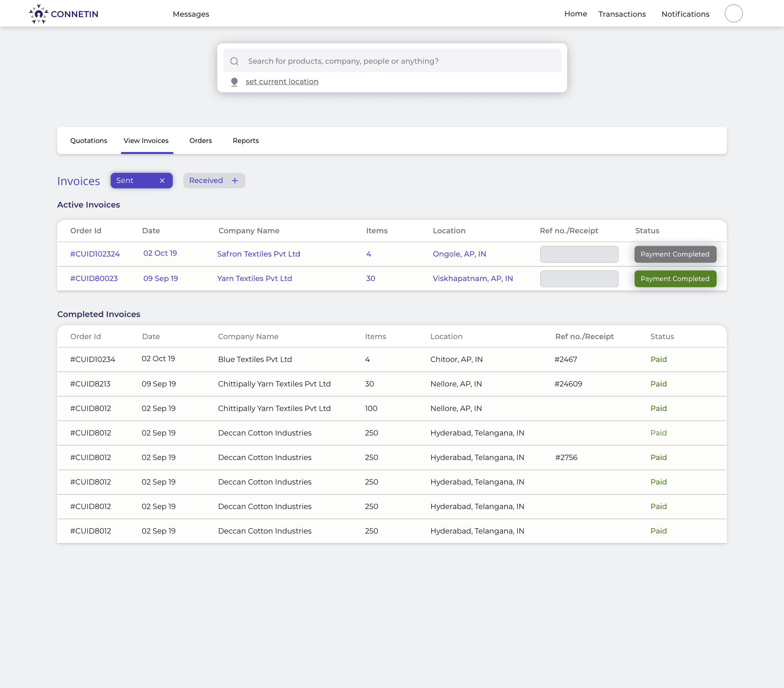Go to the Reports tab
784x688 pixels.
[245, 141]
